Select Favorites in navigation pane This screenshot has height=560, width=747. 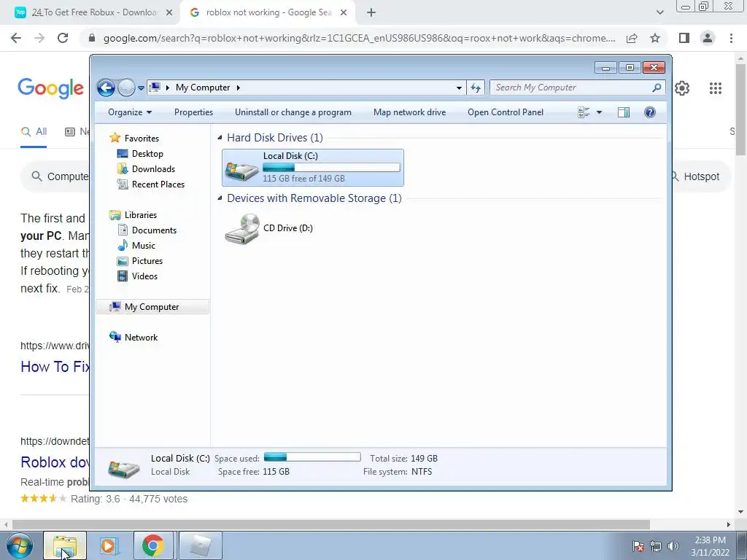click(x=142, y=138)
